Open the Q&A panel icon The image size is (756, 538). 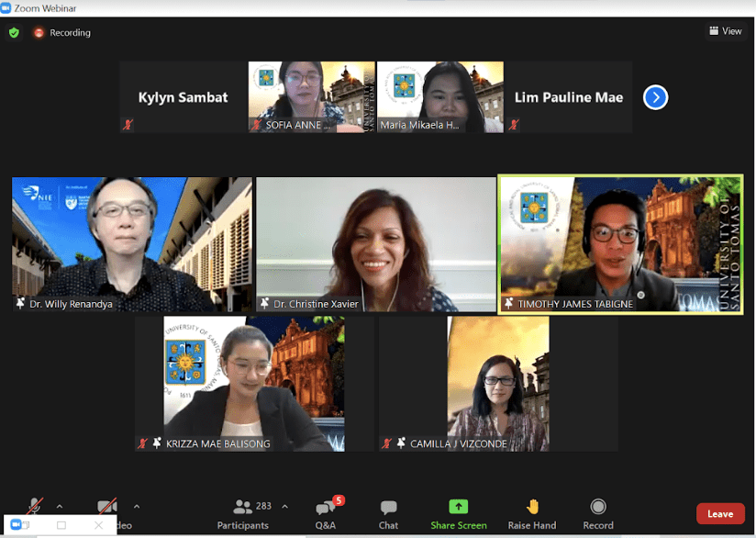pyautogui.click(x=326, y=508)
